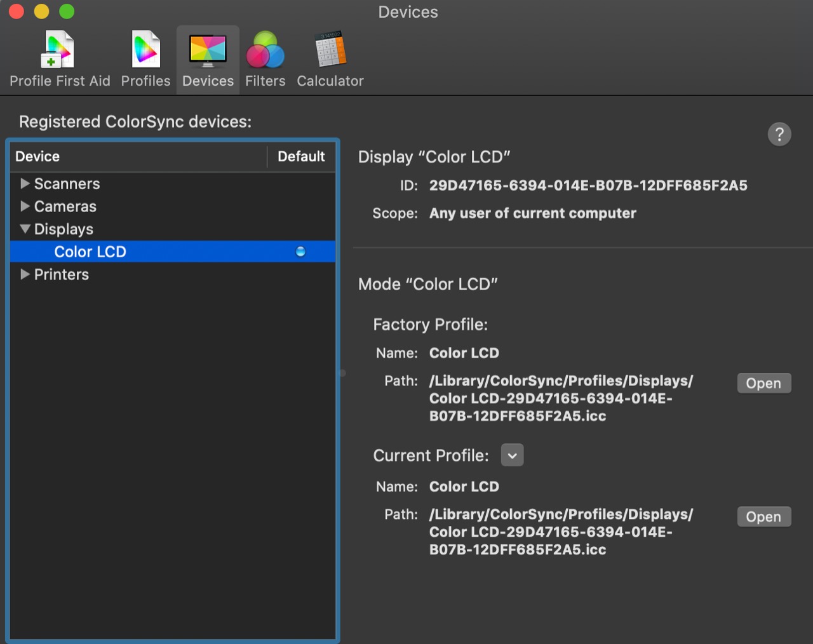Select the Cameras tree label
This screenshot has width=813, height=644.
pos(65,206)
